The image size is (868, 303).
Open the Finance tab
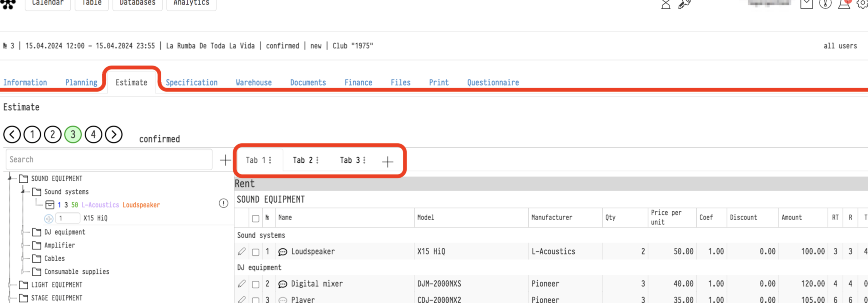(358, 82)
